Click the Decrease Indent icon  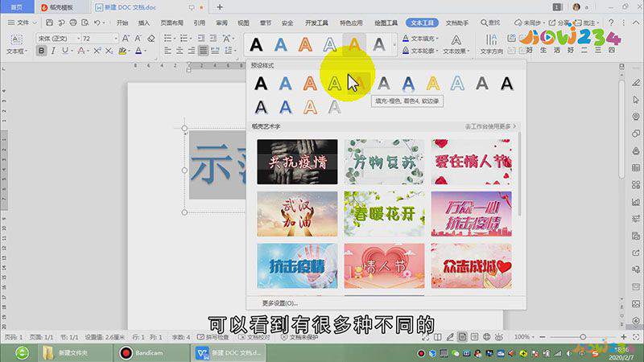pos(201,38)
